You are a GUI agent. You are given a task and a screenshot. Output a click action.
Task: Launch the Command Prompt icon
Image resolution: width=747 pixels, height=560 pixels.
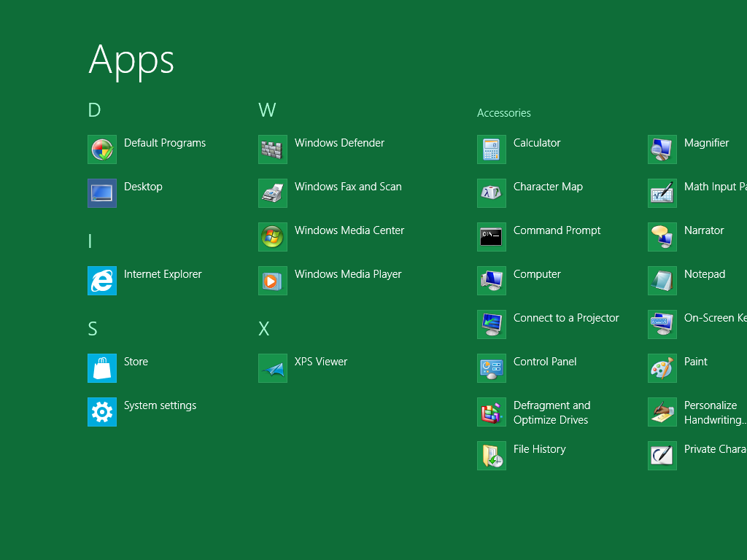[x=491, y=237]
